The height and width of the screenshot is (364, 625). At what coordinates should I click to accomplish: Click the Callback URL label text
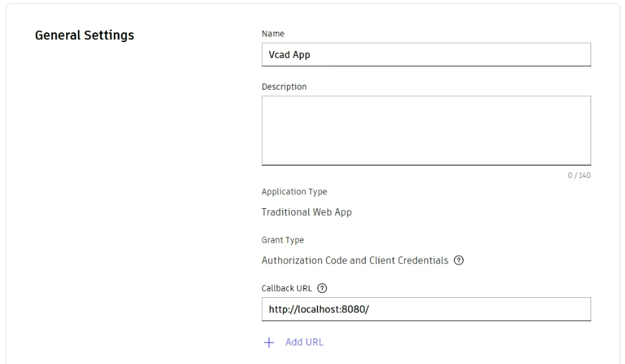point(287,287)
